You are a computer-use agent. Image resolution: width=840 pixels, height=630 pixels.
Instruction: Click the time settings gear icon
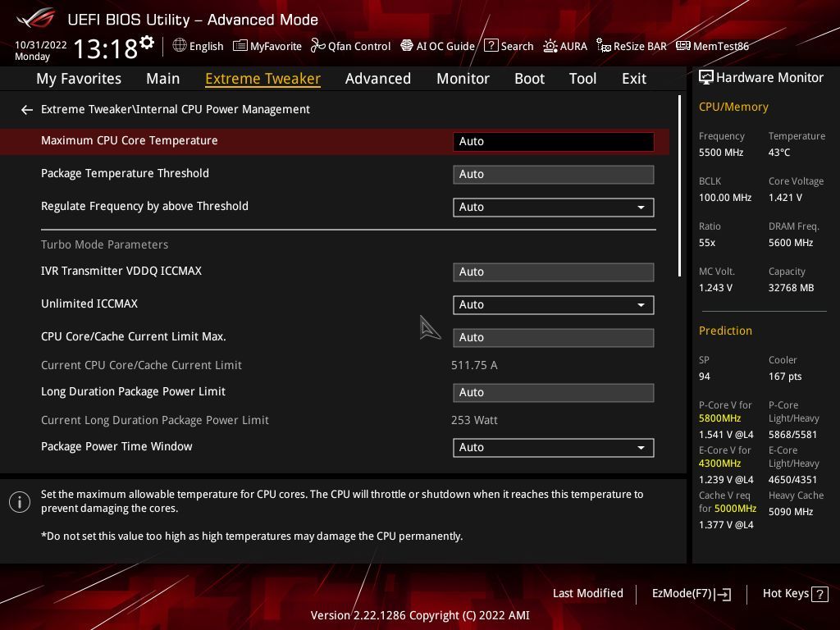(147, 43)
